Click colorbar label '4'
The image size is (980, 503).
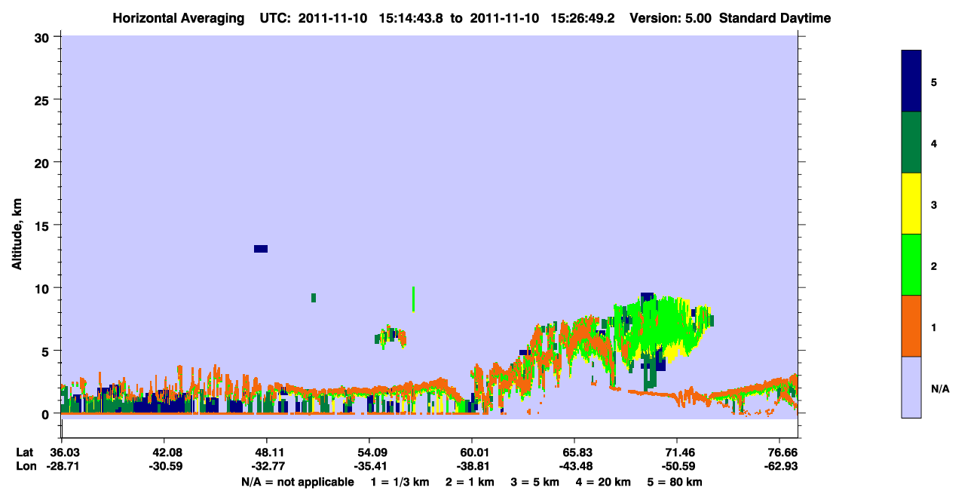pyautogui.click(x=934, y=143)
